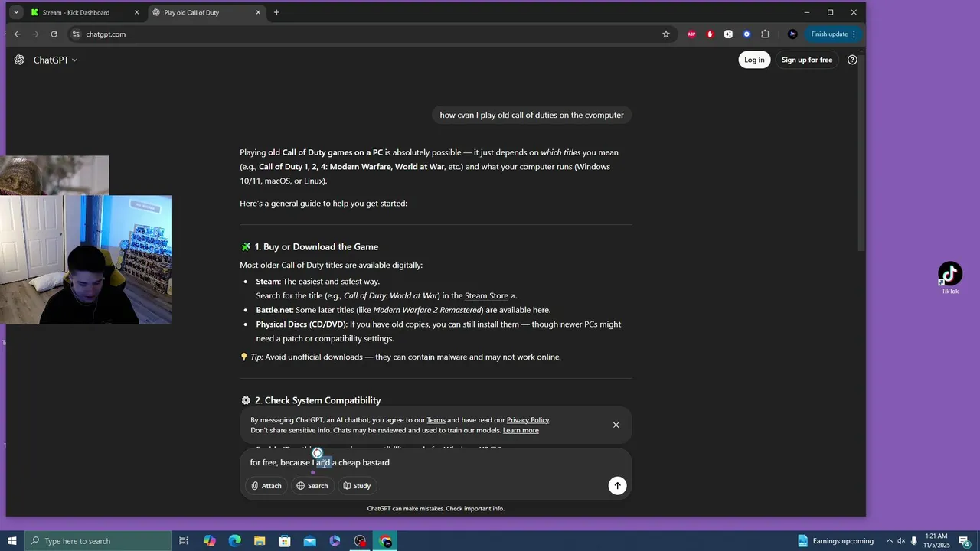
Task: Open the TikTok desktop shortcut
Action: (950, 278)
